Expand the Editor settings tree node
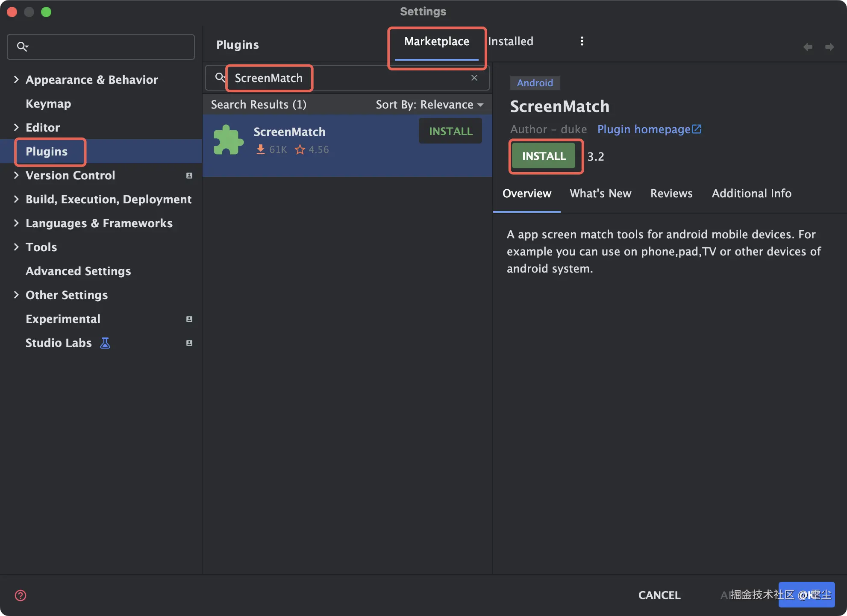 16,127
